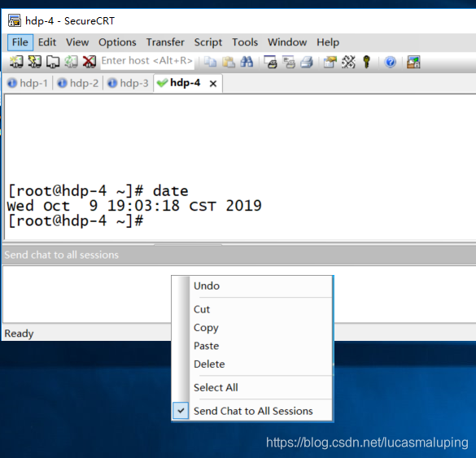Image resolution: width=476 pixels, height=458 pixels.
Task: Open the Tools menu
Action: click(x=245, y=42)
